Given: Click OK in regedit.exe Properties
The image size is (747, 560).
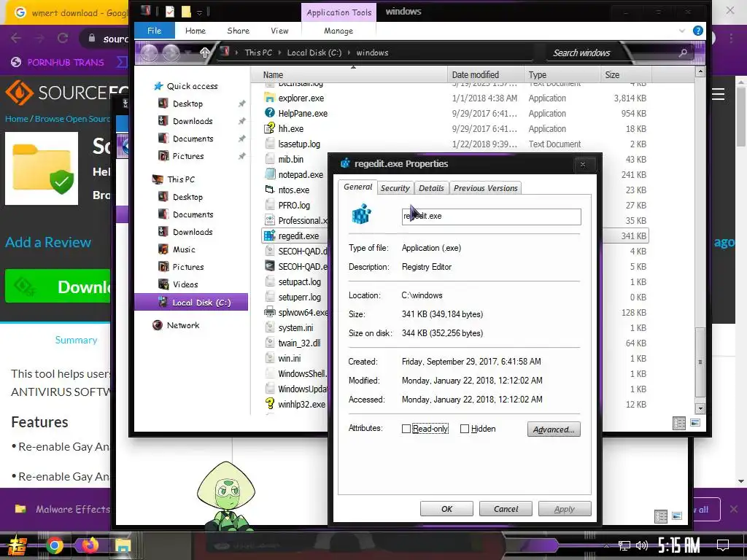Looking at the screenshot, I should pos(446,508).
